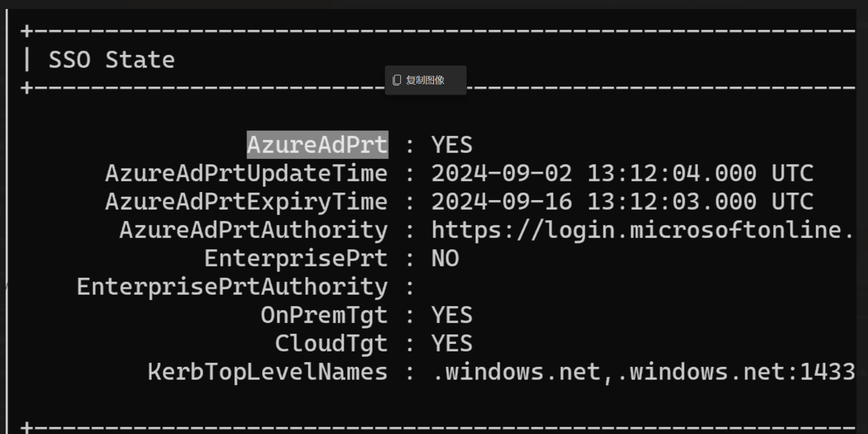Click the CloudTgt label

[331, 343]
